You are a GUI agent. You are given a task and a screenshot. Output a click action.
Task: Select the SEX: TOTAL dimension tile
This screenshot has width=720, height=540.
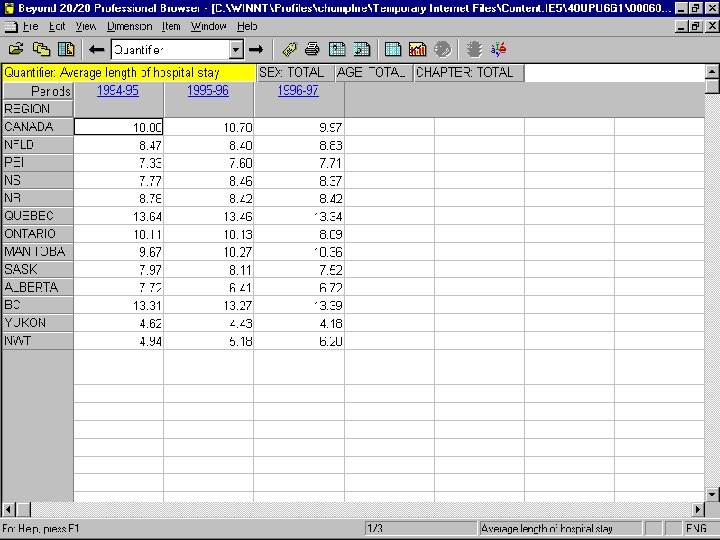(295, 73)
